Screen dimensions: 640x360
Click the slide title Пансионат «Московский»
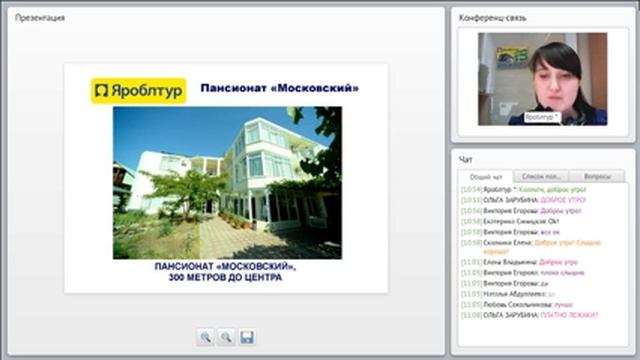(280, 88)
